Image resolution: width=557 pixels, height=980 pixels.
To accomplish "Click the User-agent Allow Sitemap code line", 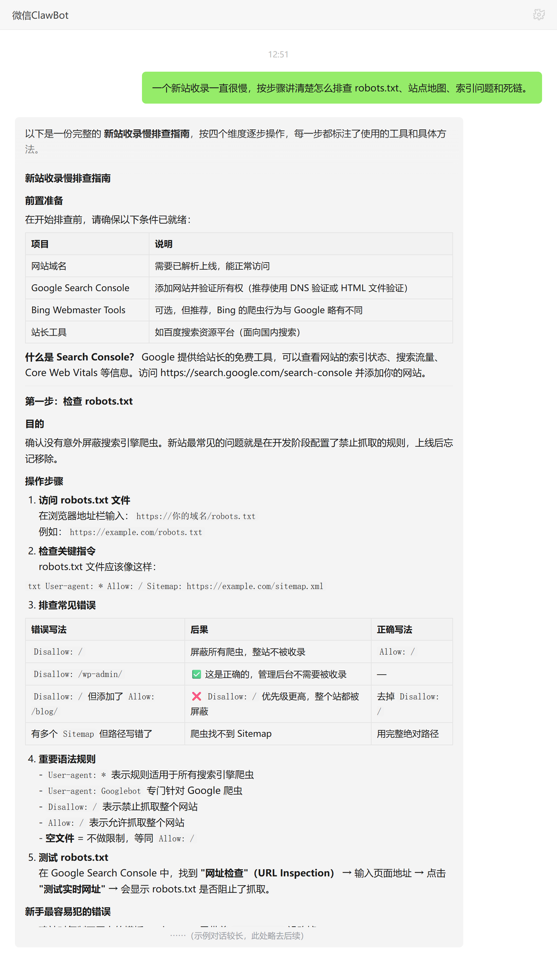I will (176, 586).
